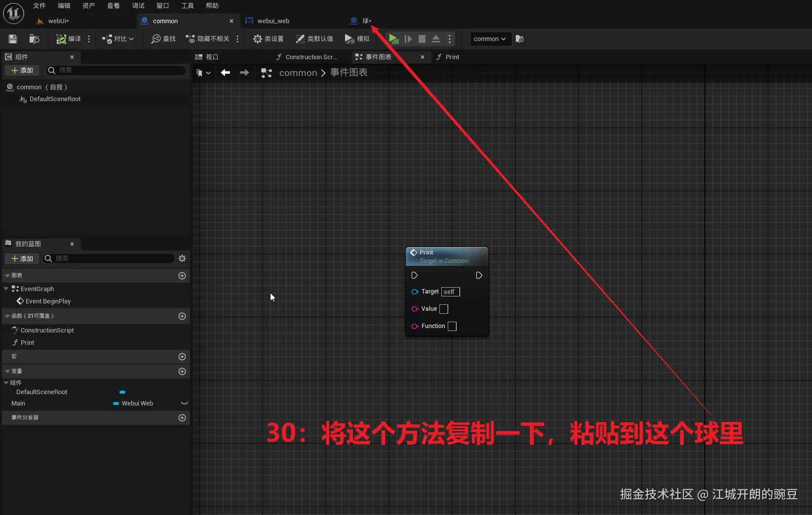
Task: Open My Blueprint settings gear
Action: [x=182, y=258]
